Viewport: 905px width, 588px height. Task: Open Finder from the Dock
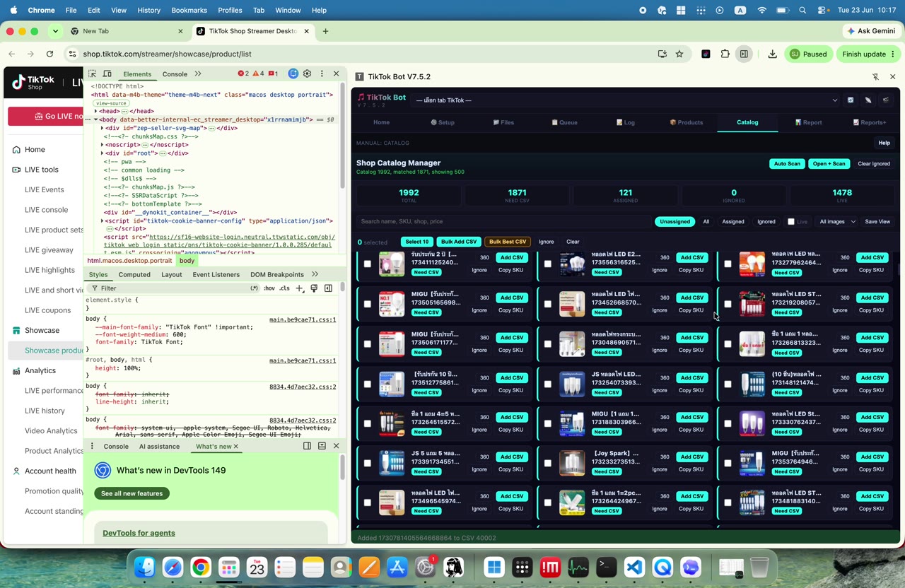pyautogui.click(x=145, y=567)
